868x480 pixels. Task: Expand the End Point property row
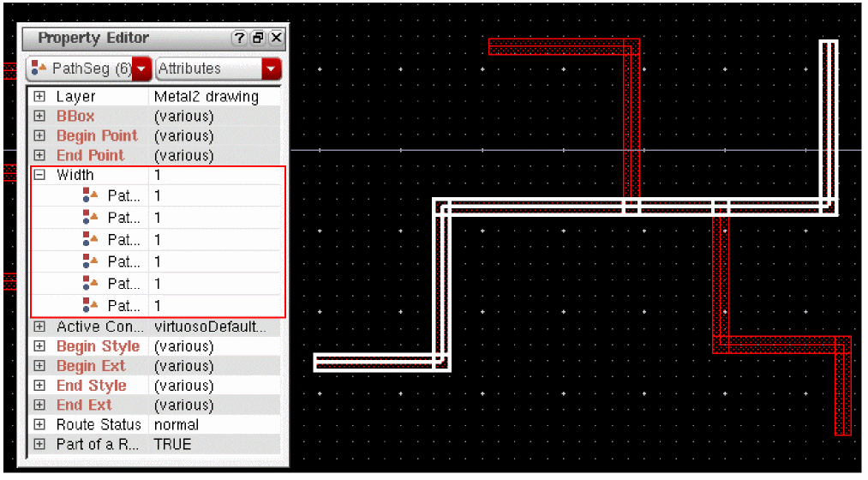coord(39,155)
